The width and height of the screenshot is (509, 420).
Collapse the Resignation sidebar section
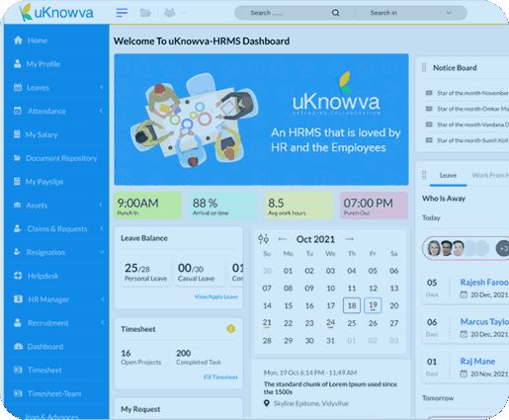[102, 252]
